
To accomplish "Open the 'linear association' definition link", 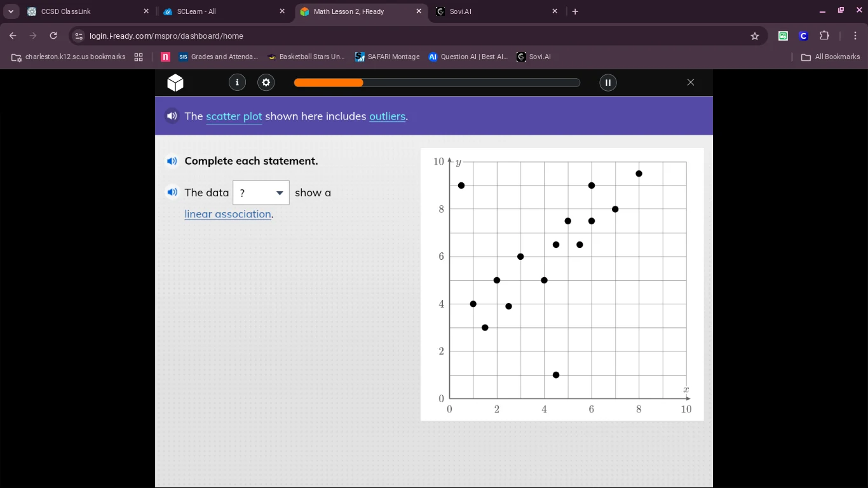I will tap(227, 214).
